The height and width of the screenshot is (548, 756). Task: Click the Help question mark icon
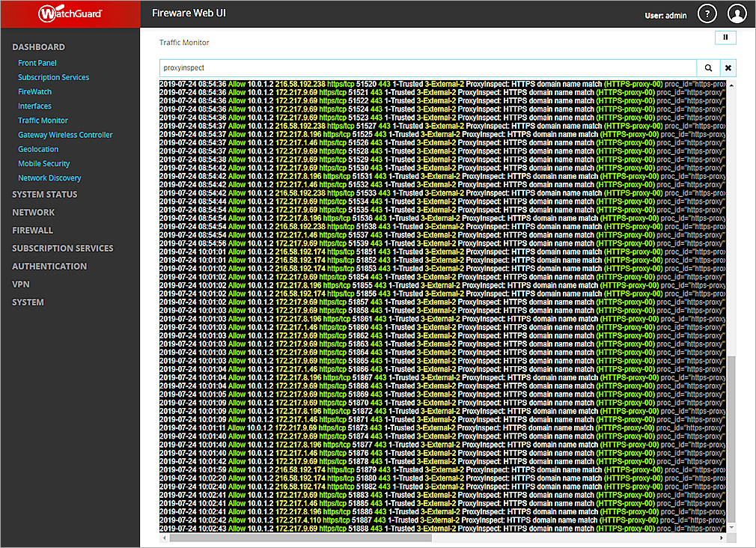click(x=707, y=13)
